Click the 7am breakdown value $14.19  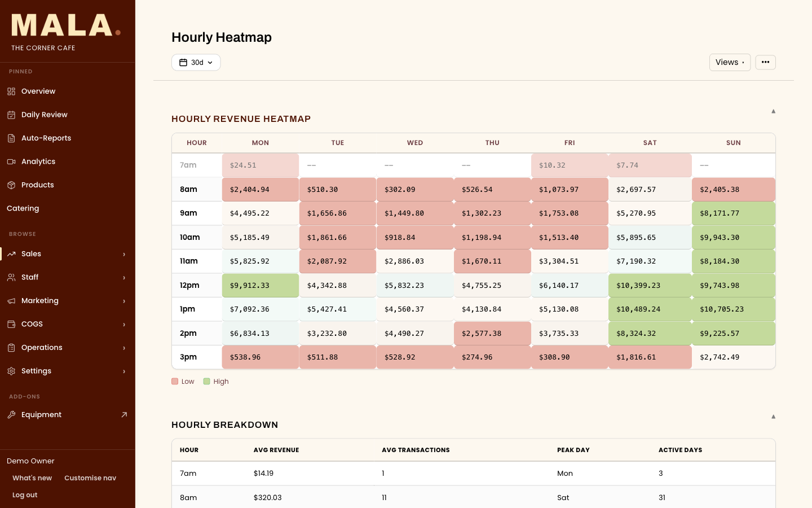coord(263,474)
